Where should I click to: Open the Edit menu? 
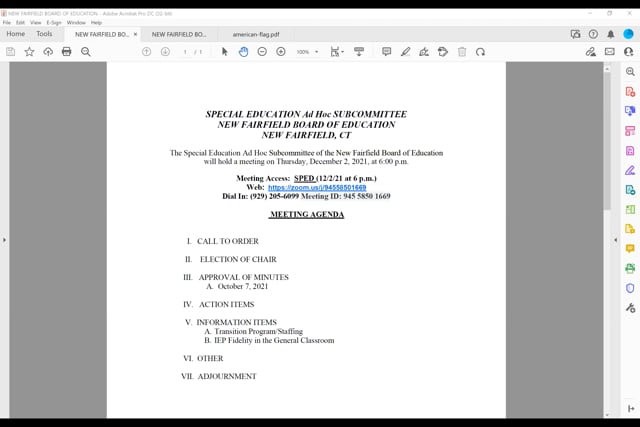click(20, 22)
